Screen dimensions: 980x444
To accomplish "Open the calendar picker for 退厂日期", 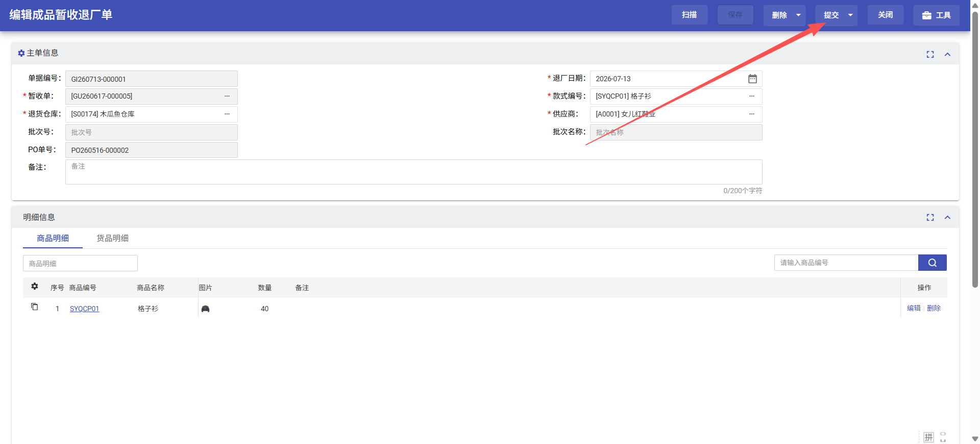I will (x=752, y=79).
